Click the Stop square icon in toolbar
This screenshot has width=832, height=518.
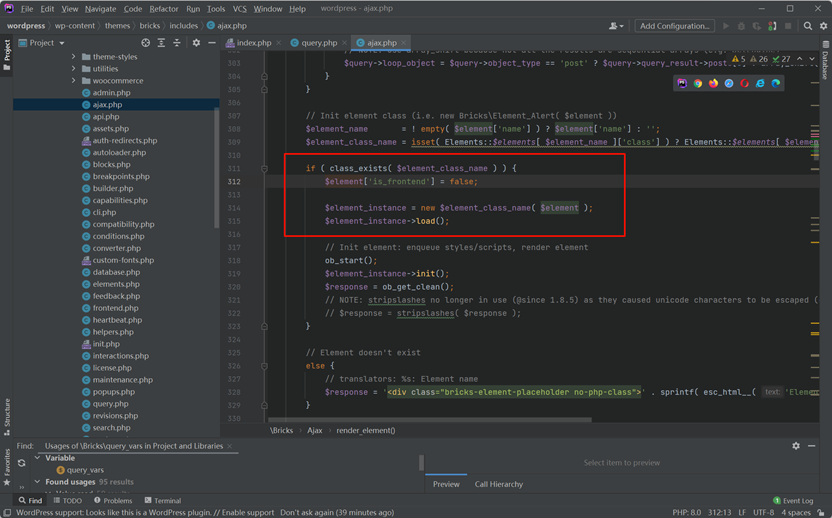788,25
